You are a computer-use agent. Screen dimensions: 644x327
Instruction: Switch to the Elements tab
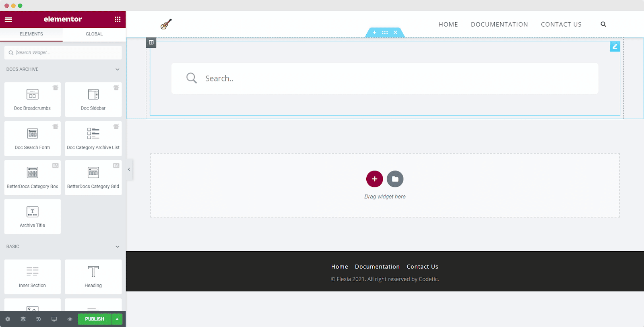tap(31, 34)
